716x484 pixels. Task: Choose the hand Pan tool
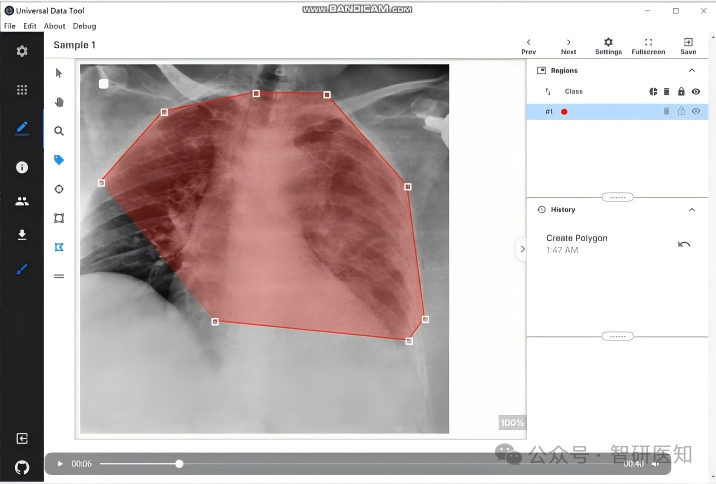(x=59, y=102)
